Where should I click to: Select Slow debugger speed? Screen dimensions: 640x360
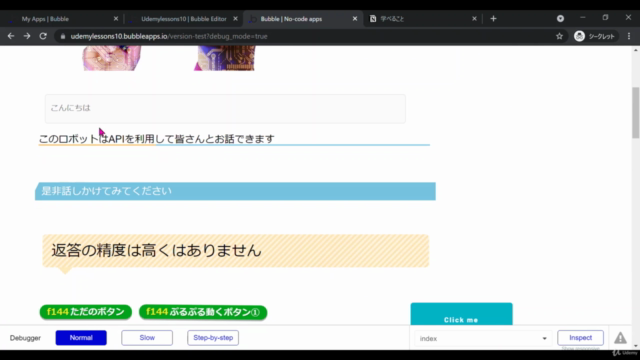[147, 338]
